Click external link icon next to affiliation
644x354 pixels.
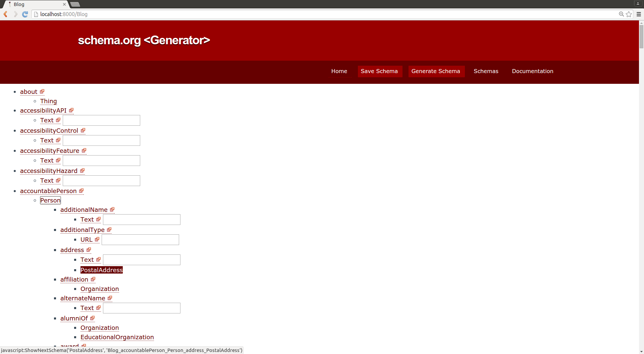tap(93, 279)
